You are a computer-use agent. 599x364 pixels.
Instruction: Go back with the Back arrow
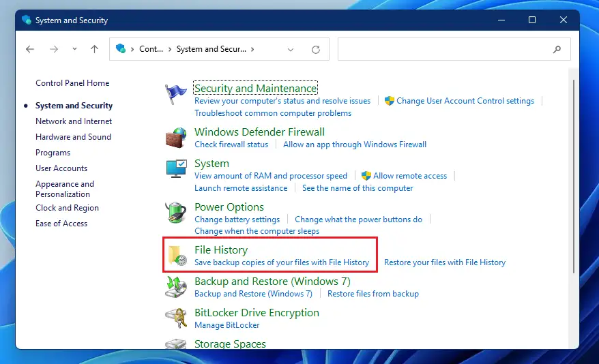[30, 49]
